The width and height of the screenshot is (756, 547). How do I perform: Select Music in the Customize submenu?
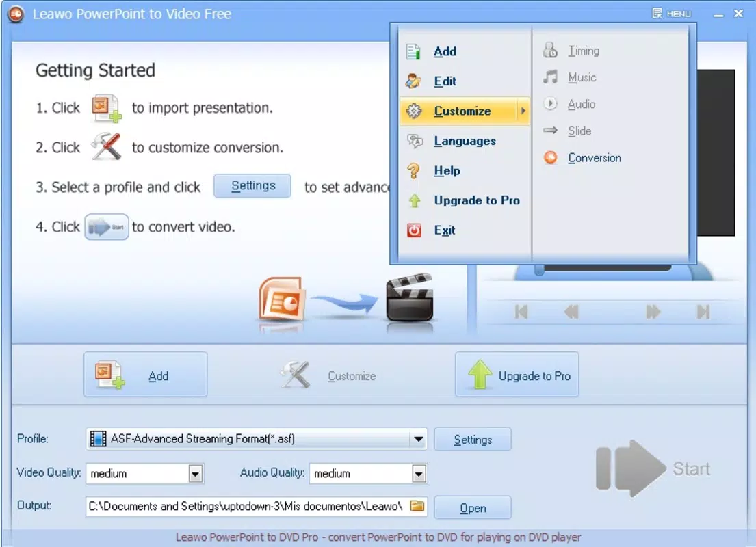pyautogui.click(x=582, y=77)
